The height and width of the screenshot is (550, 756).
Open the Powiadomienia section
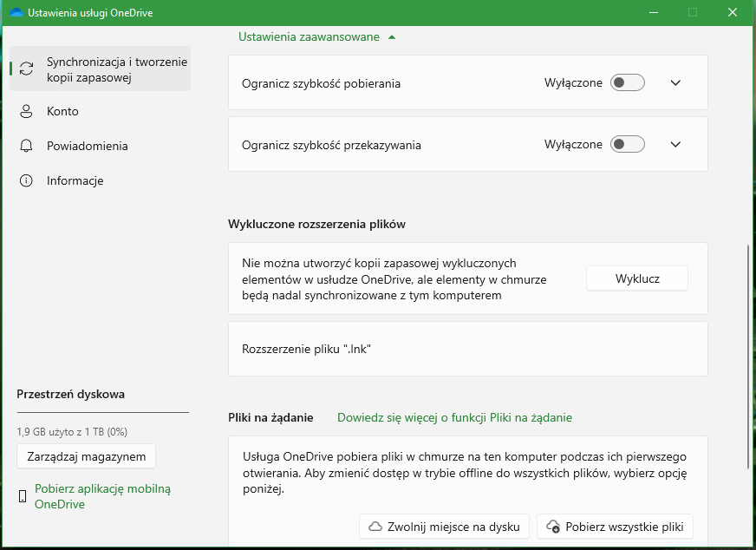[101, 146]
